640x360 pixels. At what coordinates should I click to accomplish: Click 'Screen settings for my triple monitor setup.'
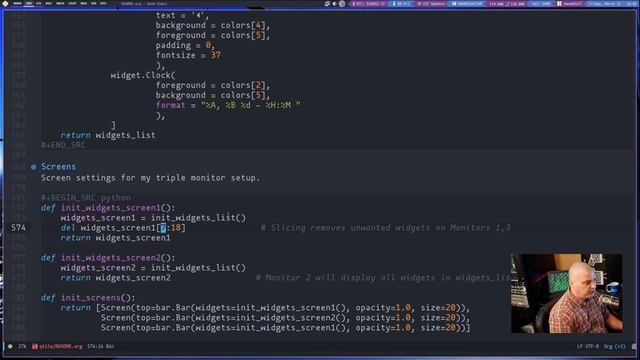(x=150, y=178)
